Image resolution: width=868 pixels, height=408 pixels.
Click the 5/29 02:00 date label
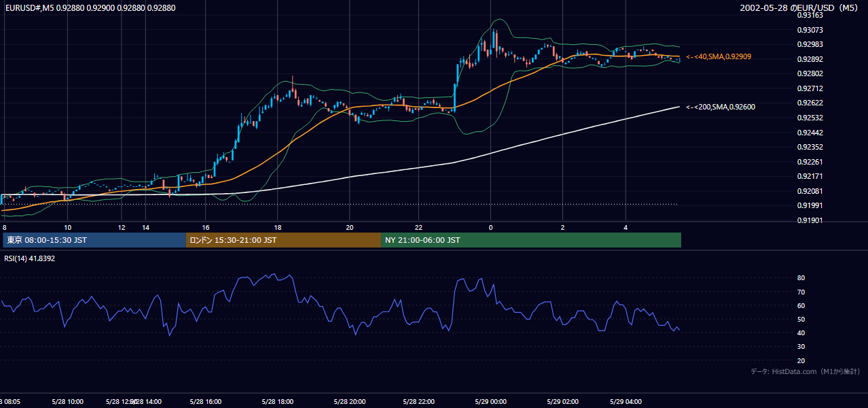coord(562,401)
